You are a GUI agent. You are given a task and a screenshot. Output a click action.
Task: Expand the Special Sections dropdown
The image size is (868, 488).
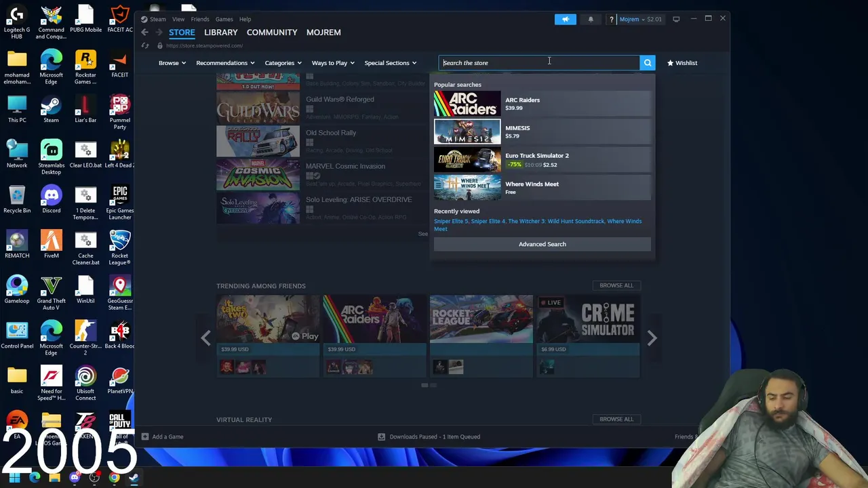click(390, 63)
